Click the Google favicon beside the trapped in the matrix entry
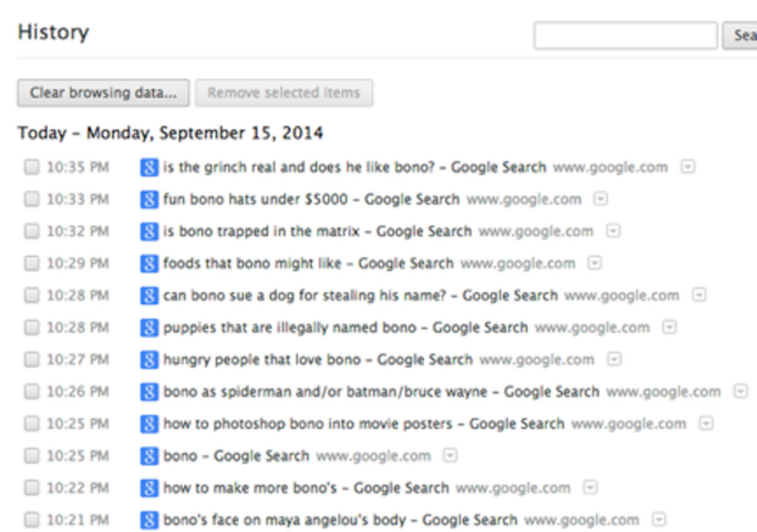Image resolution: width=757 pixels, height=532 pixels. [149, 232]
